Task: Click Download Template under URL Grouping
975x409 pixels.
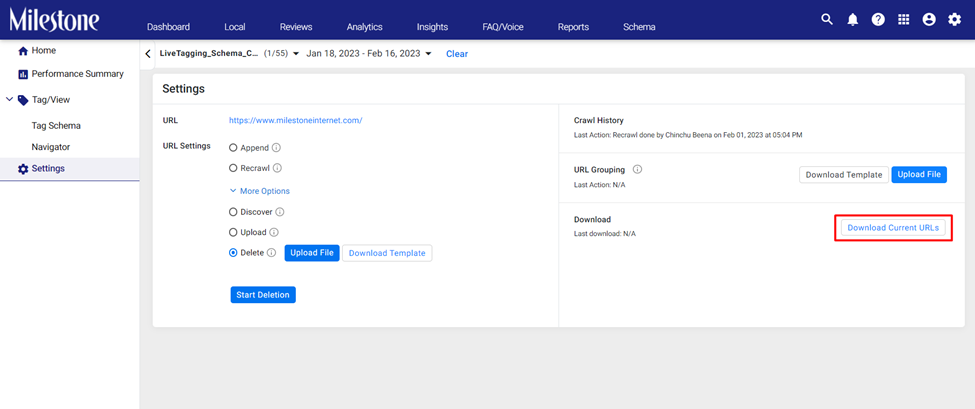Action: click(844, 175)
